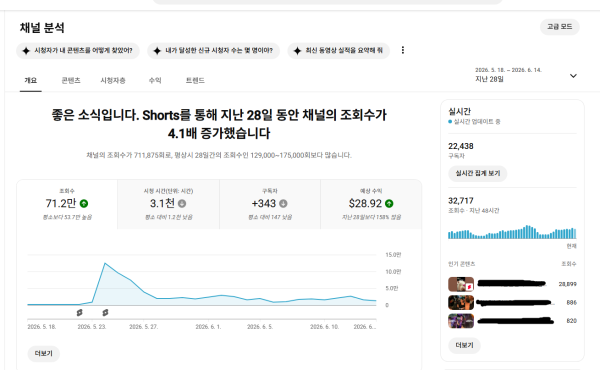600x370 pixels.
Task: Click '최신 동영상 실적을 요약해 줘' chip
Action: 339,51
